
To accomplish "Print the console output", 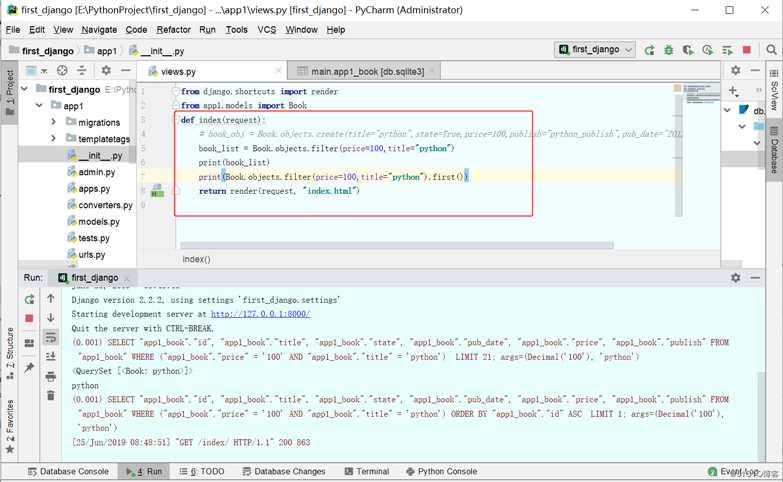I will (x=51, y=376).
